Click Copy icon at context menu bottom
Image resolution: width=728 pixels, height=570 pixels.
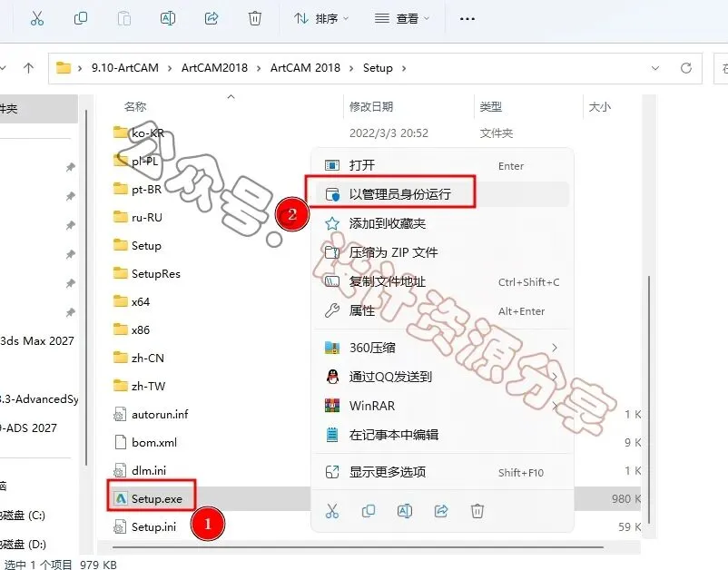[x=369, y=511]
